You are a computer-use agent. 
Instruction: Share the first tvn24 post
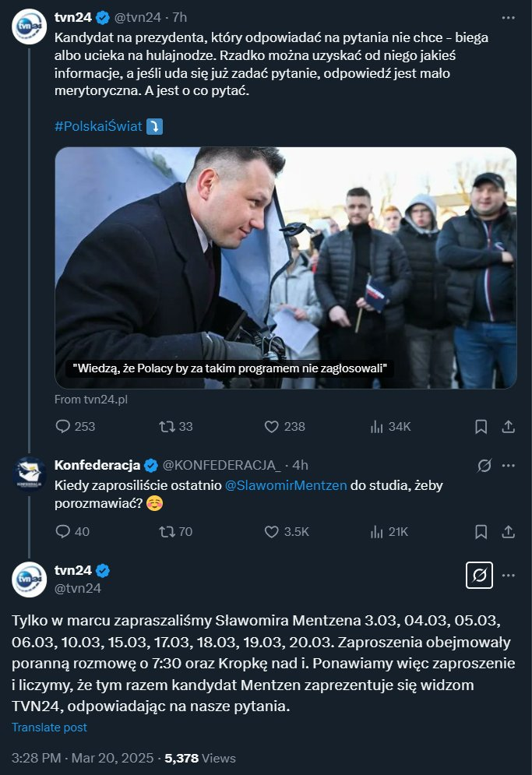click(508, 426)
